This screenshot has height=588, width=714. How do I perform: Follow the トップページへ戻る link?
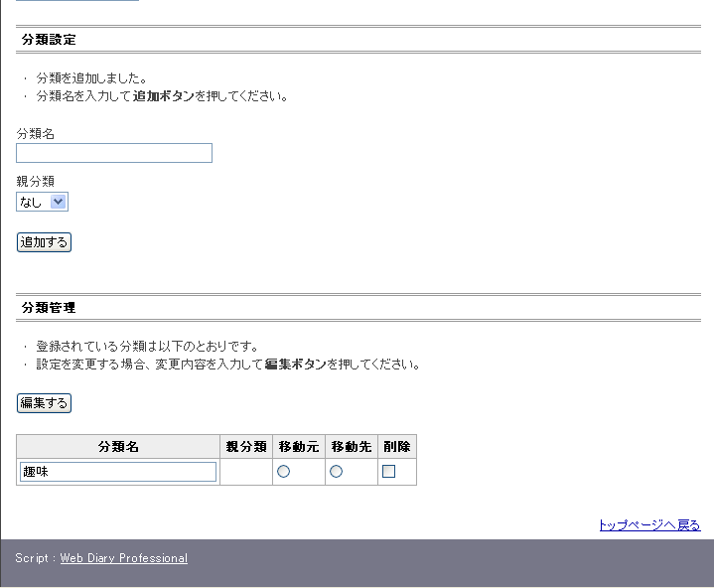coord(648,525)
